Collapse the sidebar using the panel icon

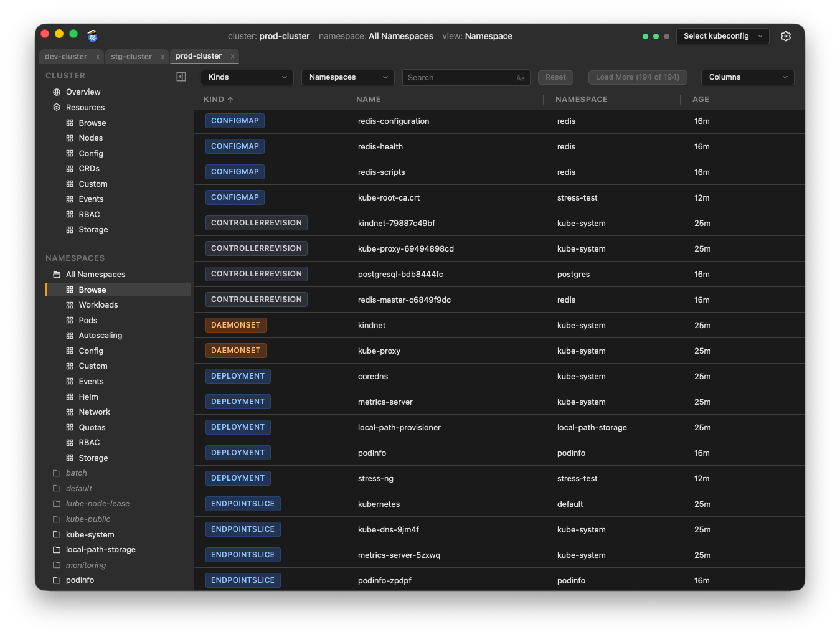(181, 76)
